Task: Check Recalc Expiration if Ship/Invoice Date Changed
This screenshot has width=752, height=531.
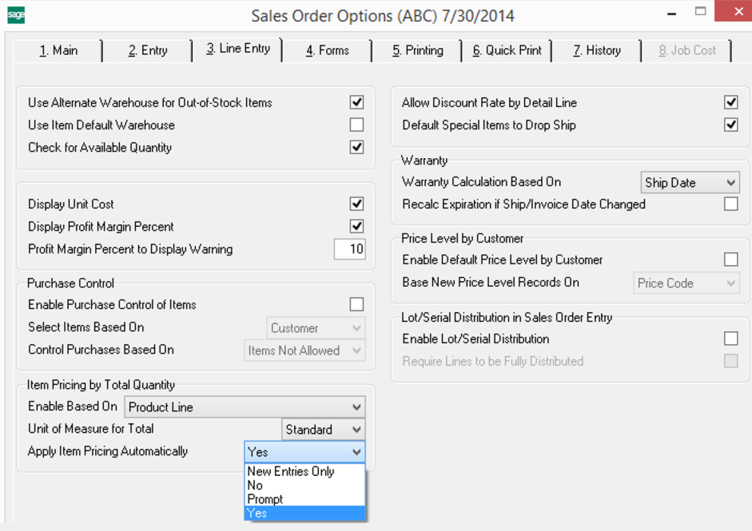Action: click(731, 204)
